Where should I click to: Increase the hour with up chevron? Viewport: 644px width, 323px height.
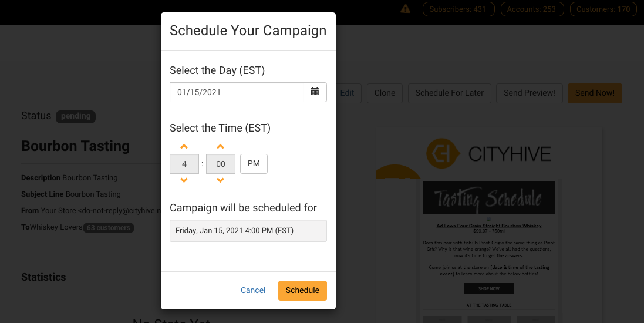(x=184, y=147)
